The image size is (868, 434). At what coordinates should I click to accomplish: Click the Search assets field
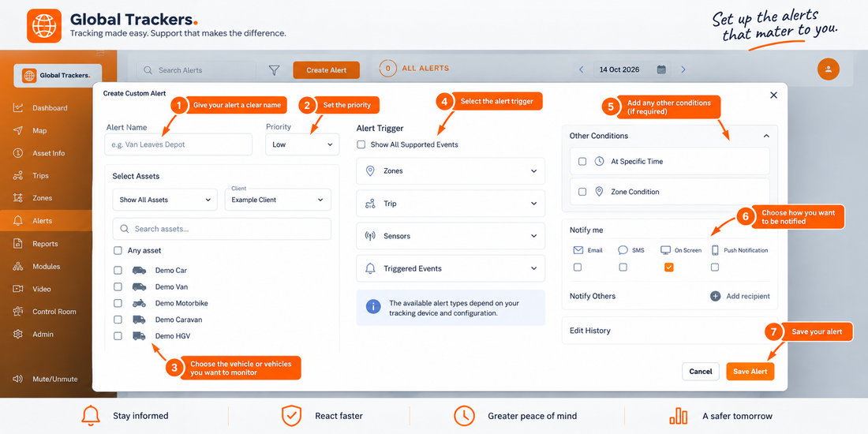pyautogui.click(x=222, y=229)
